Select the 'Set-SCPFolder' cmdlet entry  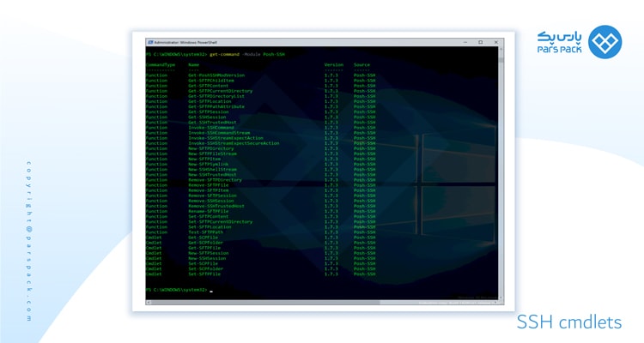coord(206,269)
